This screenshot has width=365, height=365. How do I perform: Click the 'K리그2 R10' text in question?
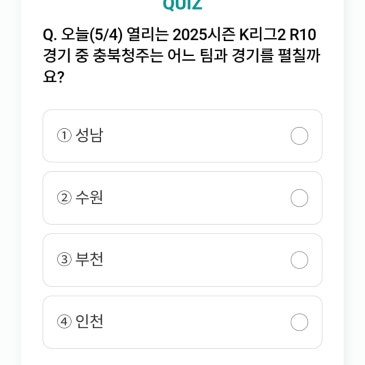coord(278,35)
